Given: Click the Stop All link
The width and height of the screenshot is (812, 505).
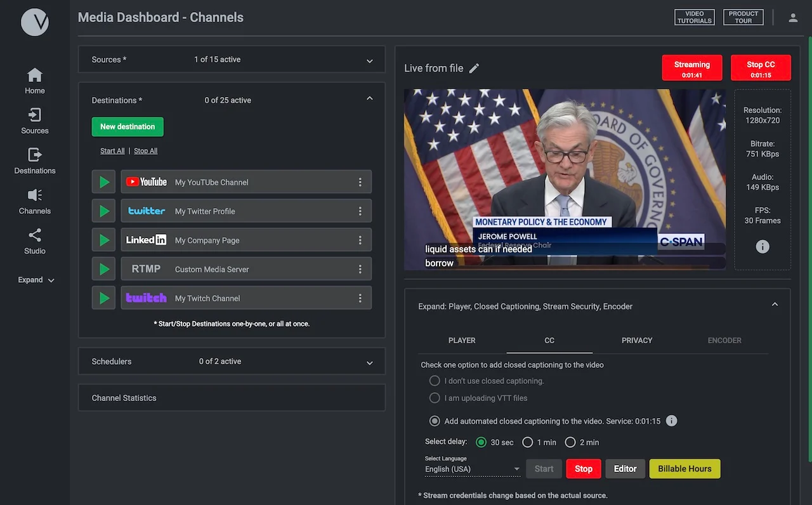Looking at the screenshot, I should [x=145, y=151].
